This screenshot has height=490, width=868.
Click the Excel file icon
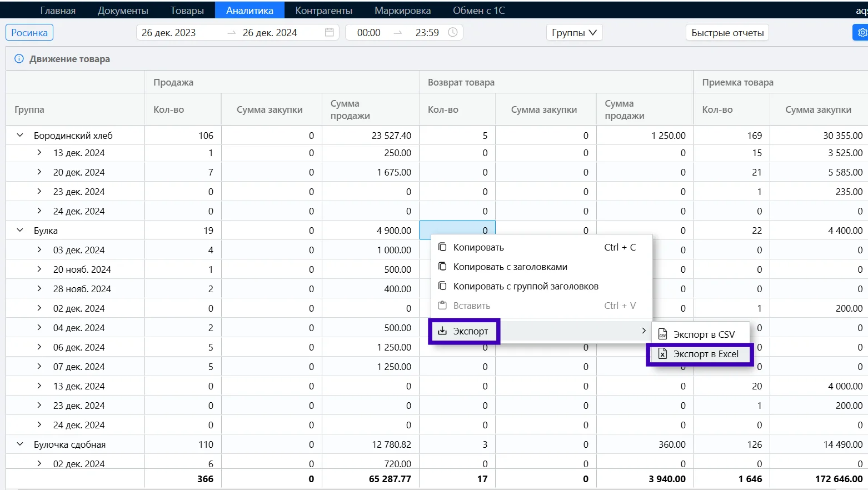coord(662,354)
